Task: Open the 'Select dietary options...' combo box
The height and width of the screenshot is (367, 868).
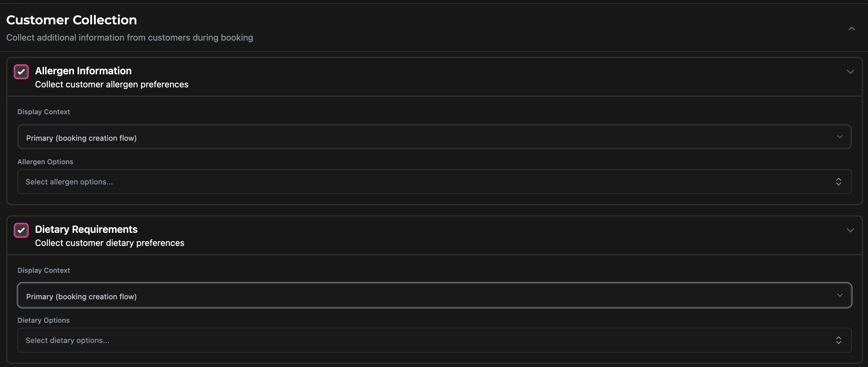Action: 434,340
